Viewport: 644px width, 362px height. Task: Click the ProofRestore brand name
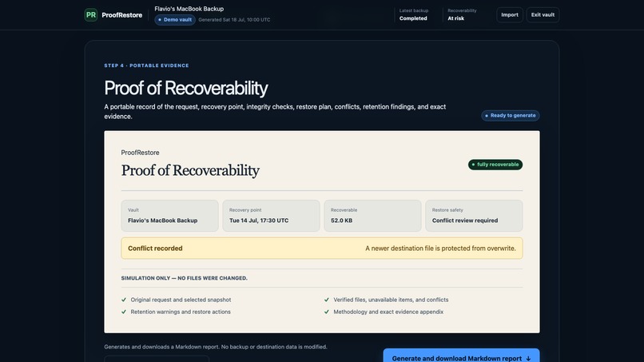122,15
